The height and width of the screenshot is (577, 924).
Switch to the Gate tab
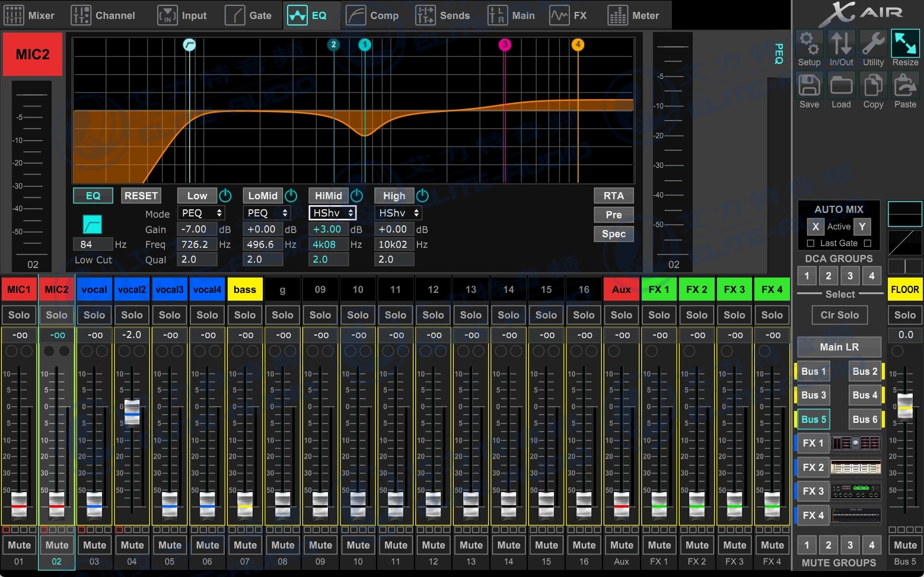tap(248, 15)
